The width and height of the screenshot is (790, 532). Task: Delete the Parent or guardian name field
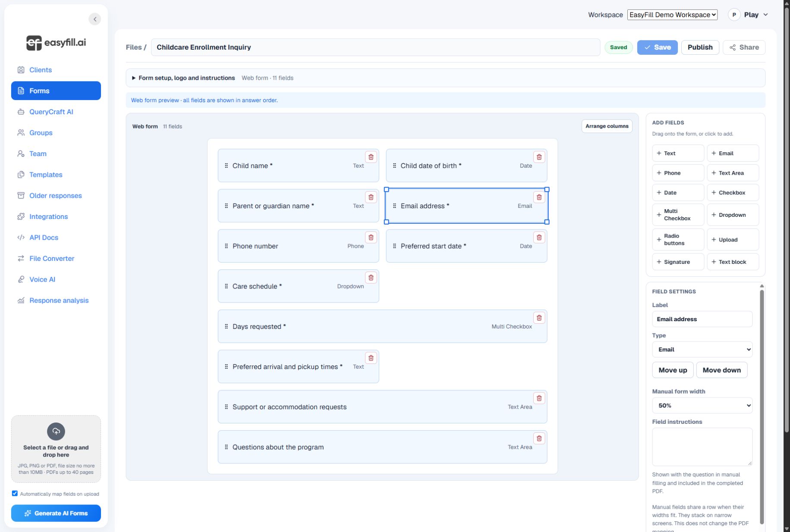(371, 197)
